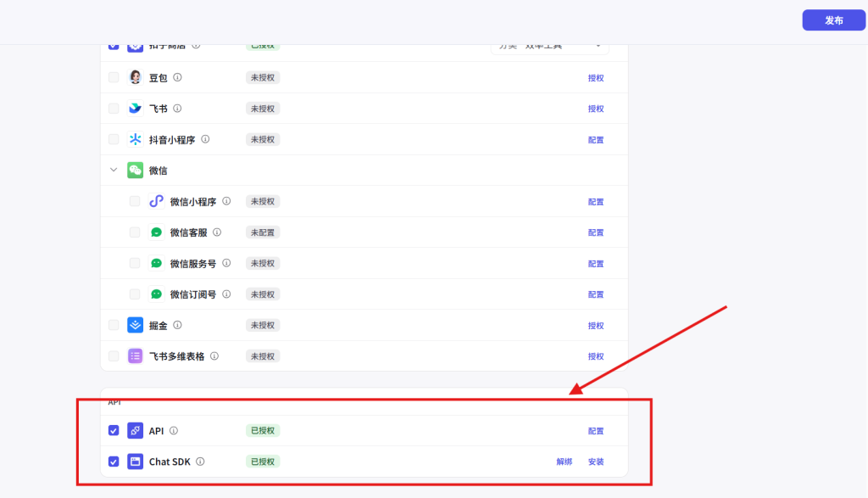868x498 pixels.
Task: Tick the 微信客服 checkbox
Action: [x=135, y=232]
